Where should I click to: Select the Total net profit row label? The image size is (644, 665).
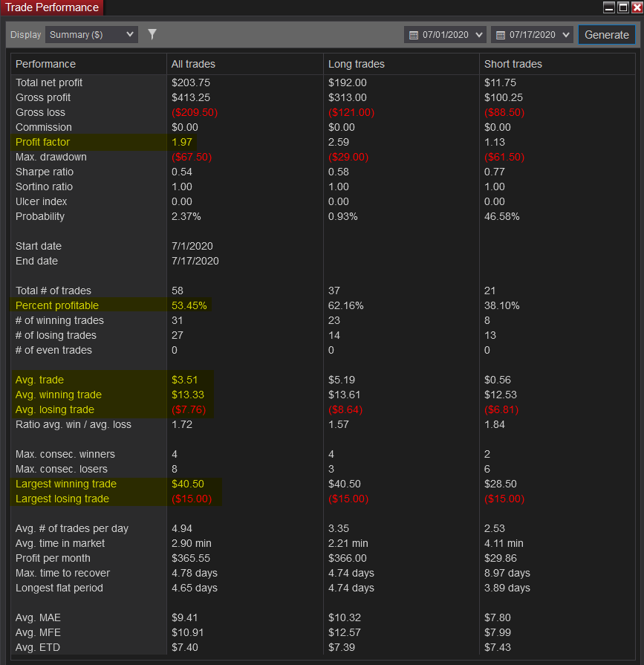(49, 82)
